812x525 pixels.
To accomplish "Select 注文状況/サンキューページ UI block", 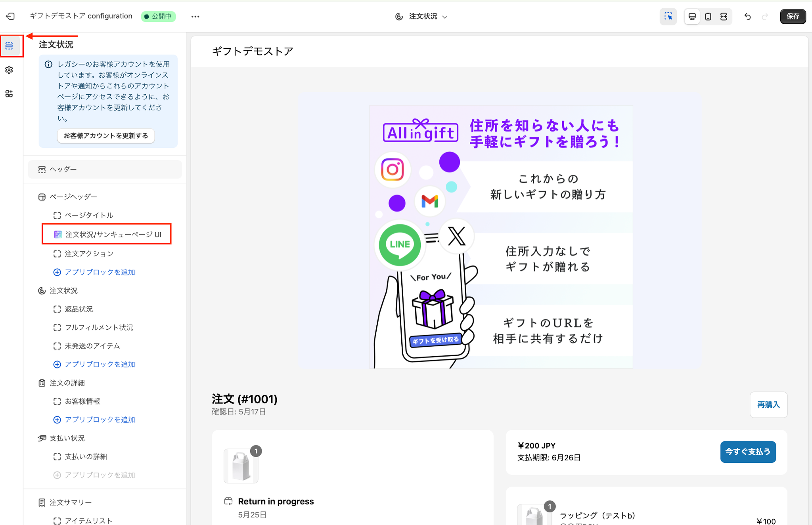I will click(x=113, y=235).
